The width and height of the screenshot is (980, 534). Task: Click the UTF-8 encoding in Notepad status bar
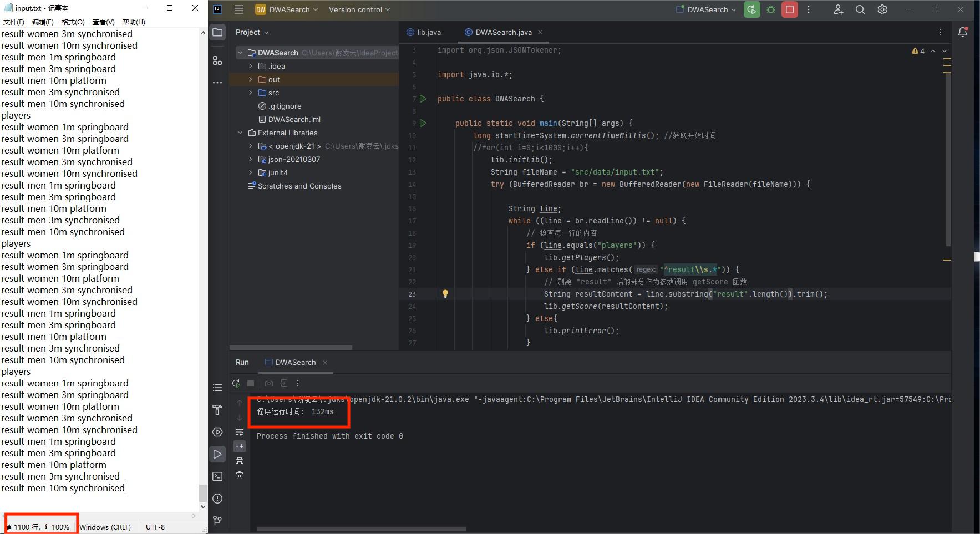click(155, 527)
